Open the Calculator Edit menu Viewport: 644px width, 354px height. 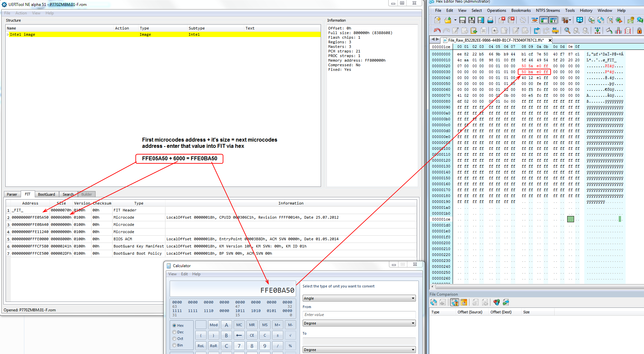tap(184, 274)
